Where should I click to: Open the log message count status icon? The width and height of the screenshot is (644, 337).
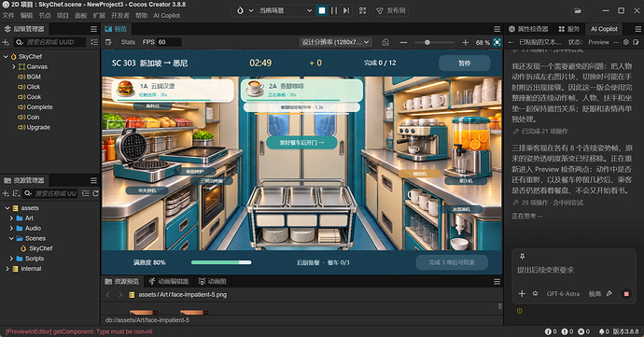point(551,331)
